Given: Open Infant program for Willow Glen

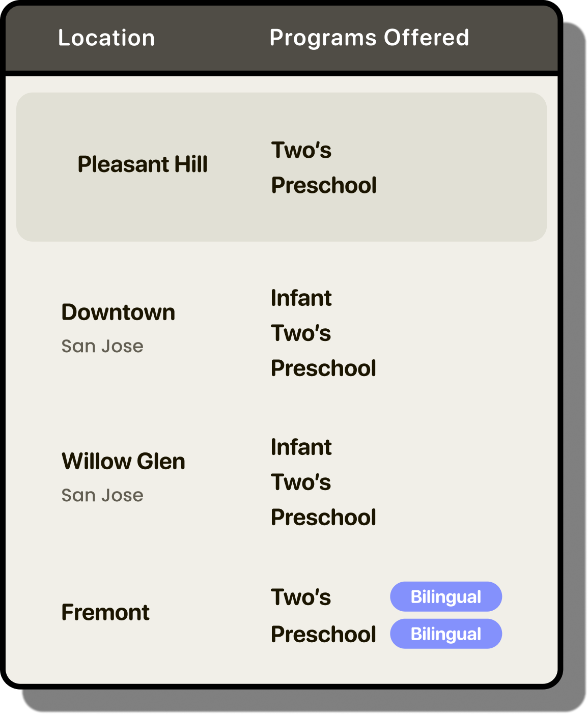Looking at the screenshot, I should (x=301, y=447).
